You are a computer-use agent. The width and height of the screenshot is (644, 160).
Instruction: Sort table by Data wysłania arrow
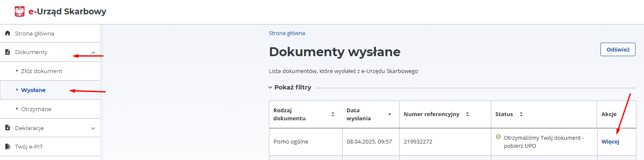[x=389, y=114]
